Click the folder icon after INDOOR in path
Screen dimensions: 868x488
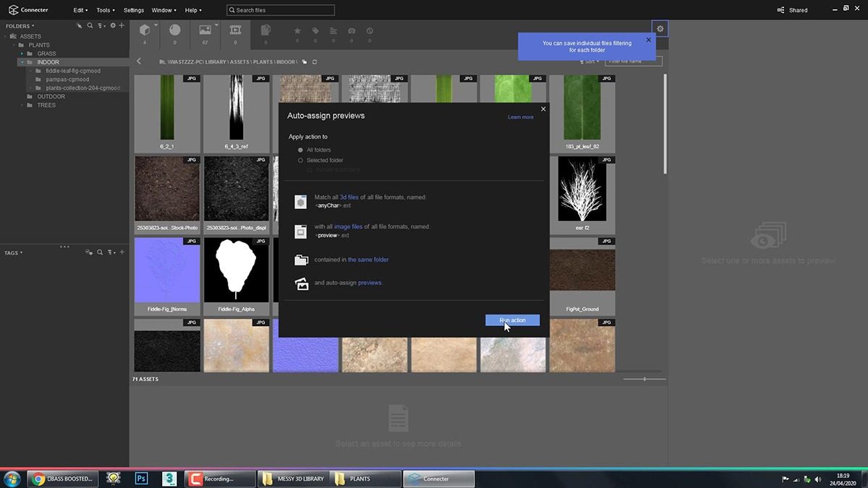pyautogui.click(x=305, y=61)
